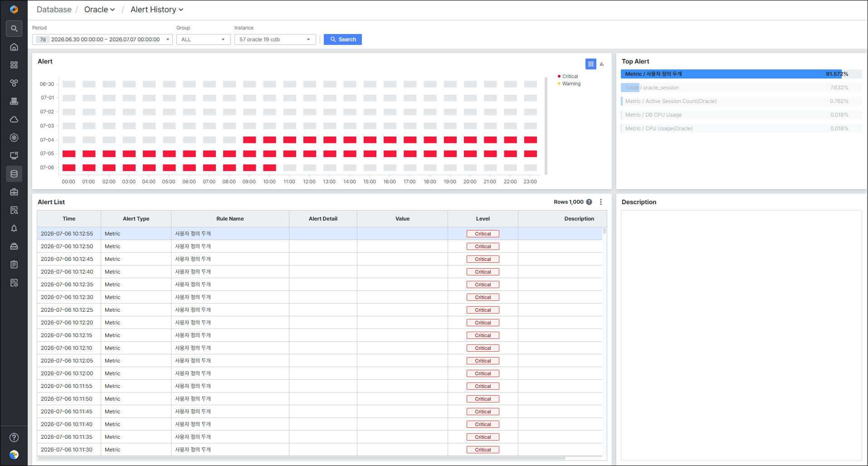This screenshot has height=466, width=868.
Task: Open the user avatar at sidebar bottom
Action: (14, 455)
